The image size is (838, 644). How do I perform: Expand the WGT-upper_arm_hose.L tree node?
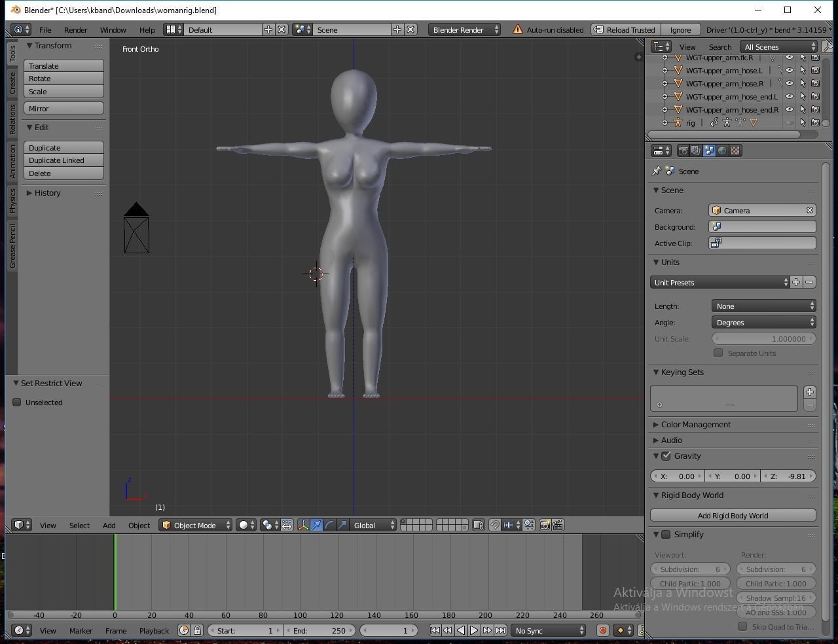(665, 70)
